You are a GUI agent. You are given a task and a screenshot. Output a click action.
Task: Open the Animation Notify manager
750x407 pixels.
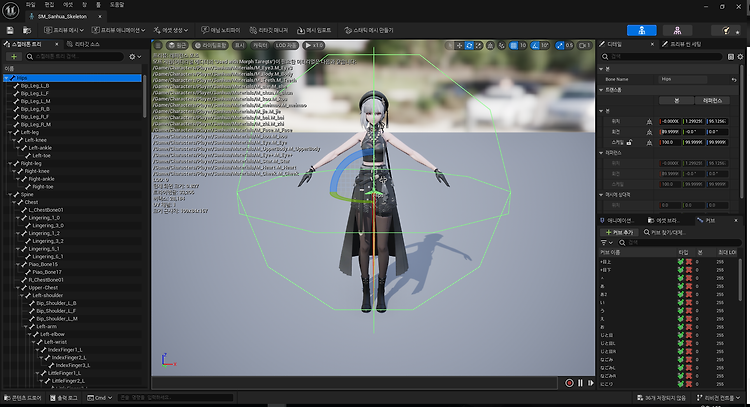(221, 30)
